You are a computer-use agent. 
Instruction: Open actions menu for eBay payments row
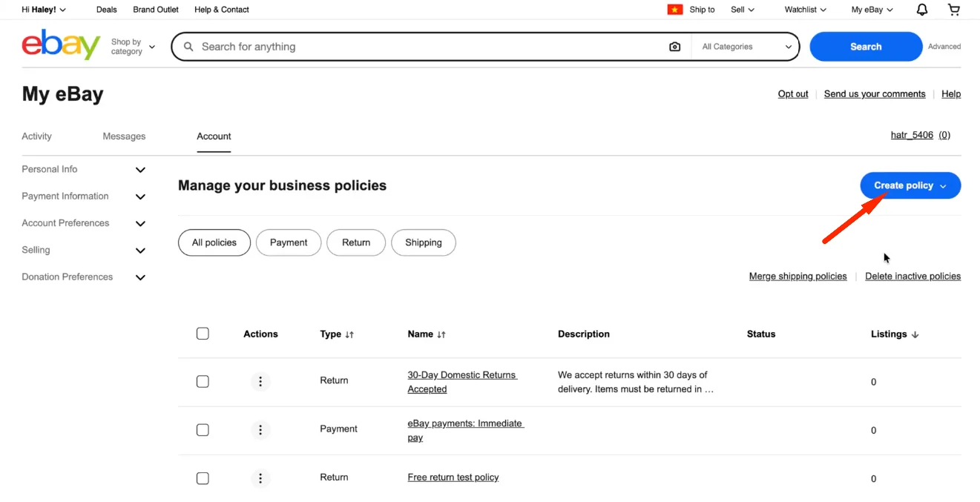tap(260, 430)
